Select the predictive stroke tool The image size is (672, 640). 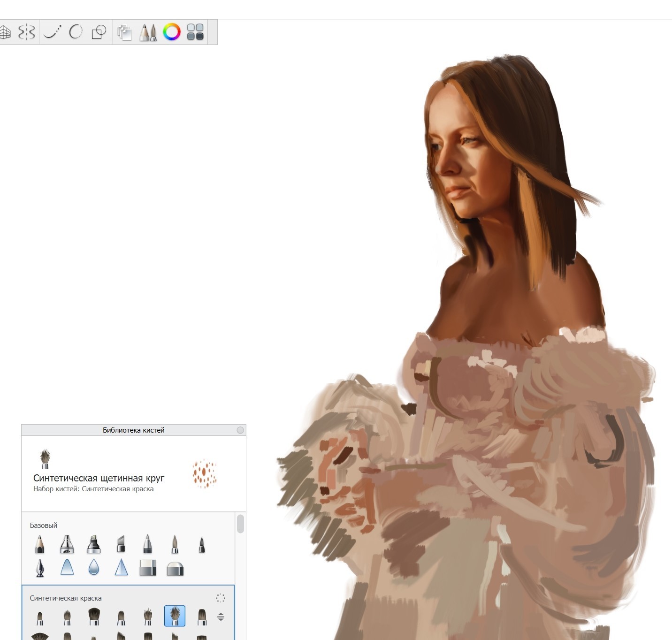(x=76, y=32)
